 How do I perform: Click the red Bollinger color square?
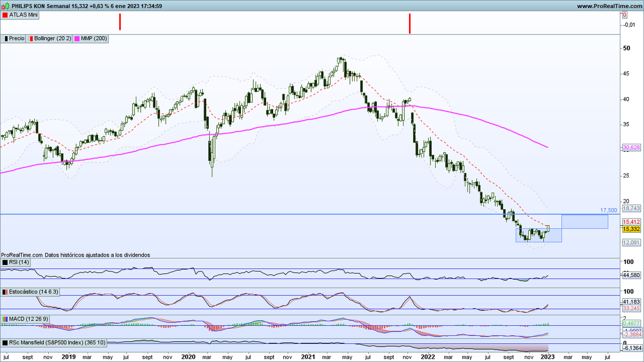coord(31,39)
